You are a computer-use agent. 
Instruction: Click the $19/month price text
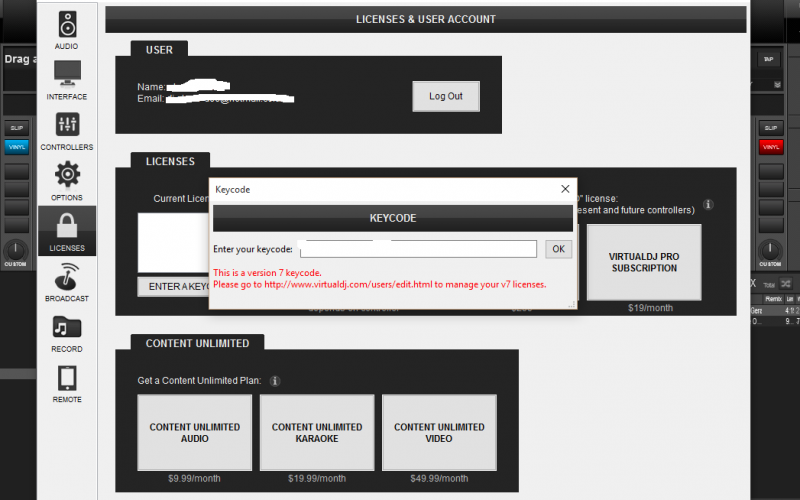pos(650,308)
